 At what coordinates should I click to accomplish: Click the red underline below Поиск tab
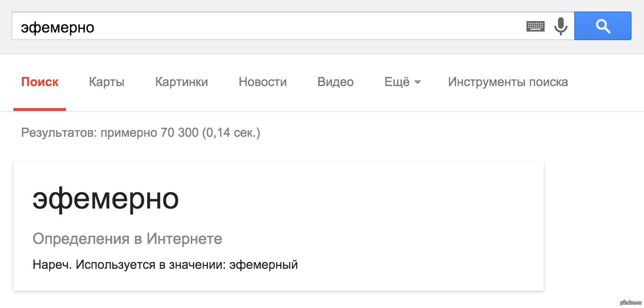tap(40, 110)
